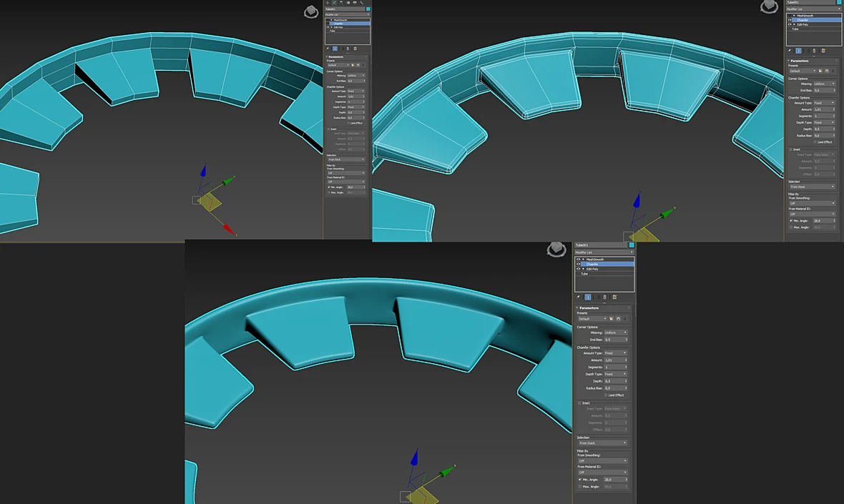Expand MeshSmooth sub-levels in bottom view stack

click(x=584, y=260)
